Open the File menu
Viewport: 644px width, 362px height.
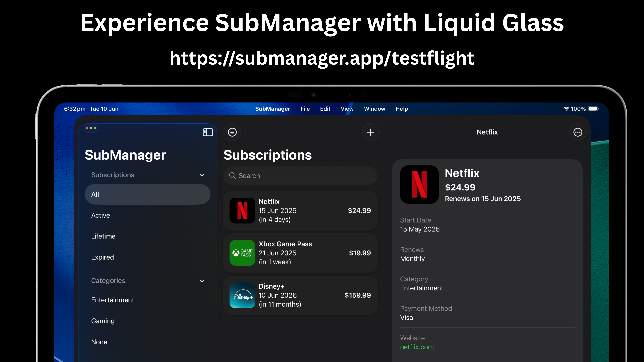pyautogui.click(x=305, y=109)
